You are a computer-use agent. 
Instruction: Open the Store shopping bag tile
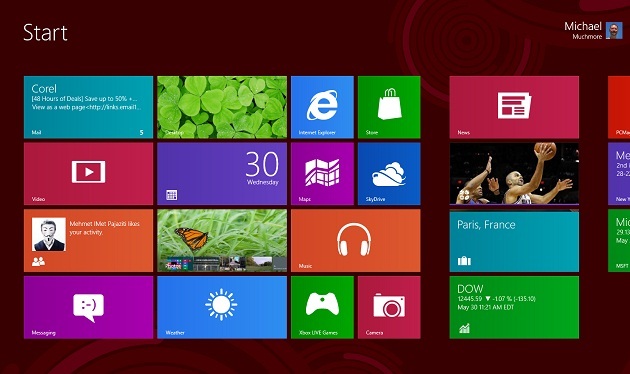(389, 107)
